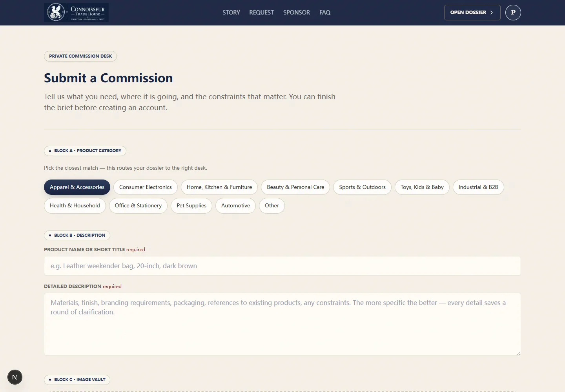Choose the Toys, Kids & Baby category
Viewport: 565px width, 392px height.
click(422, 187)
